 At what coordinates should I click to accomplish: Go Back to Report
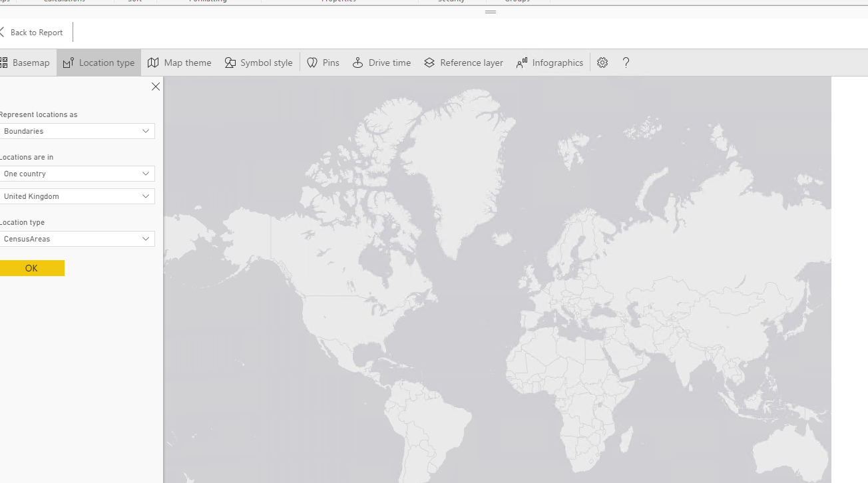[32, 33]
